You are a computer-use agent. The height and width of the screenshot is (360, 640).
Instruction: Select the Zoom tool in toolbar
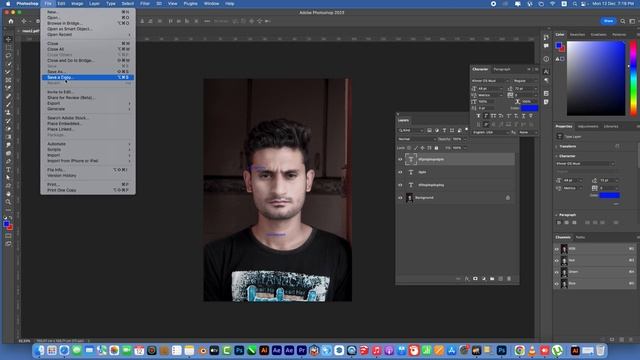pos(8,202)
